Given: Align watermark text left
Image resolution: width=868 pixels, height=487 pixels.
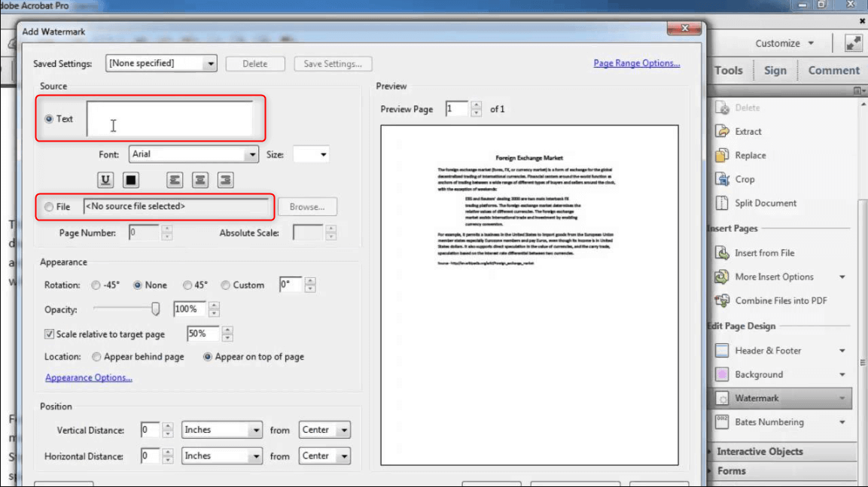Looking at the screenshot, I should click(175, 180).
